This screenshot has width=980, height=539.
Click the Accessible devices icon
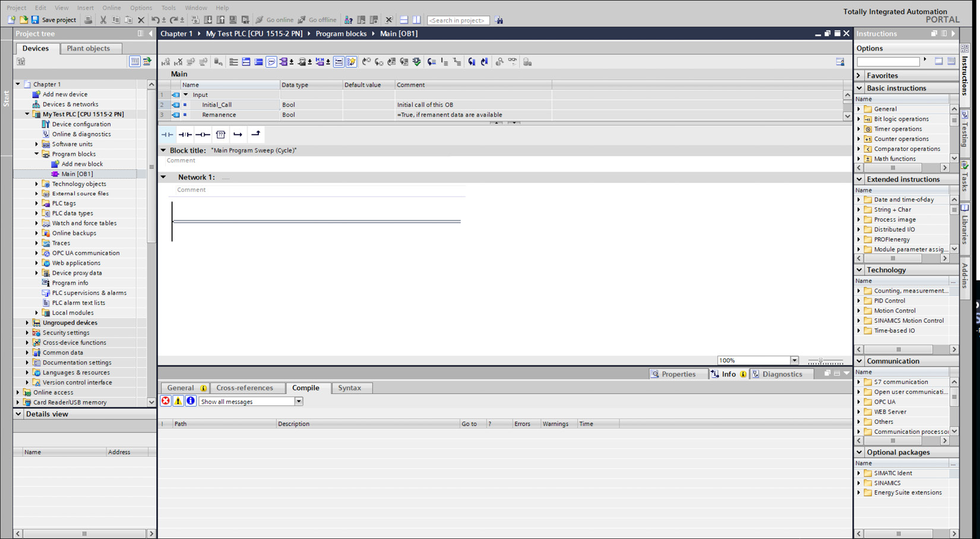(349, 20)
